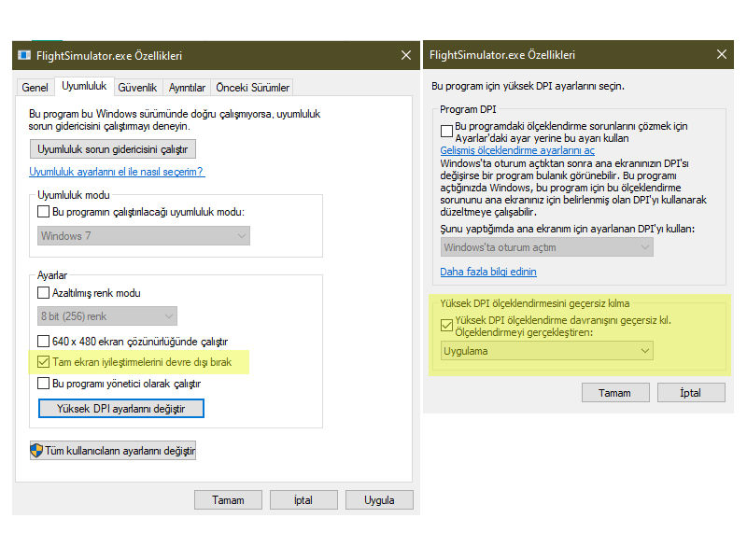Click the 'Şunu yaptığımda ana ekranım' label
The width and height of the screenshot is (747, 560).
click(568, 229)
